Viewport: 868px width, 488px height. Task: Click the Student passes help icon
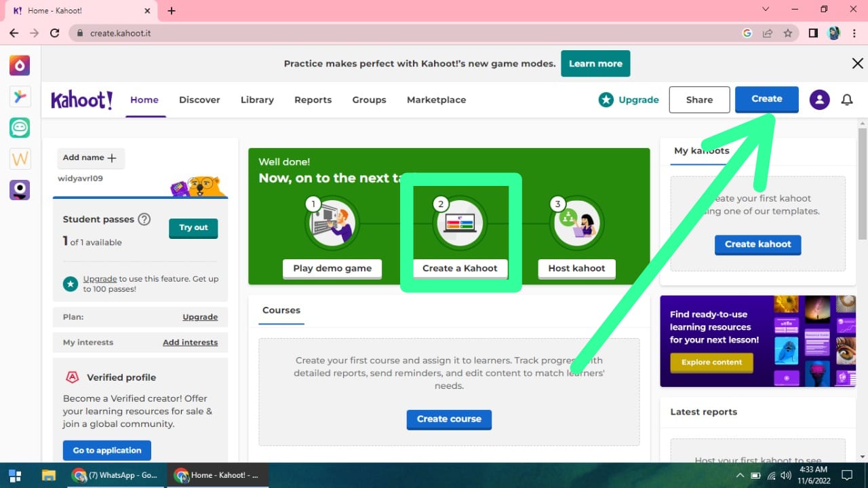(144, 219)
